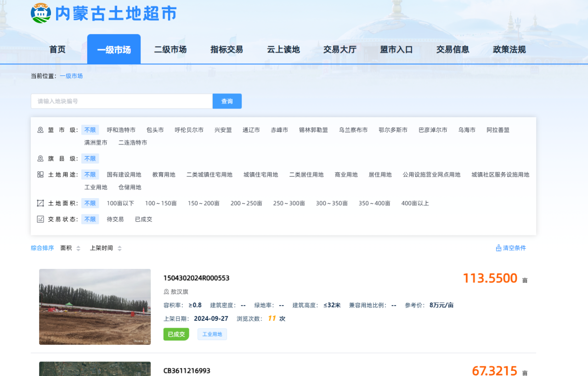The image size is (588, 376).
Task: Sort listings by 上架时间 arrows
Action: (x=119, y=248)
